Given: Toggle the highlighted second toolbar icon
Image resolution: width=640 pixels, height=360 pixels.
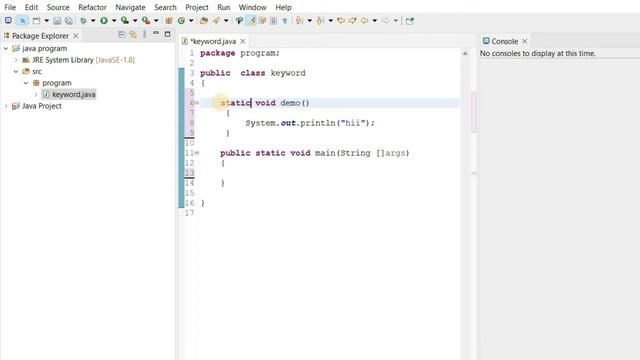Looking at the screenshot, I should (22, 20).
